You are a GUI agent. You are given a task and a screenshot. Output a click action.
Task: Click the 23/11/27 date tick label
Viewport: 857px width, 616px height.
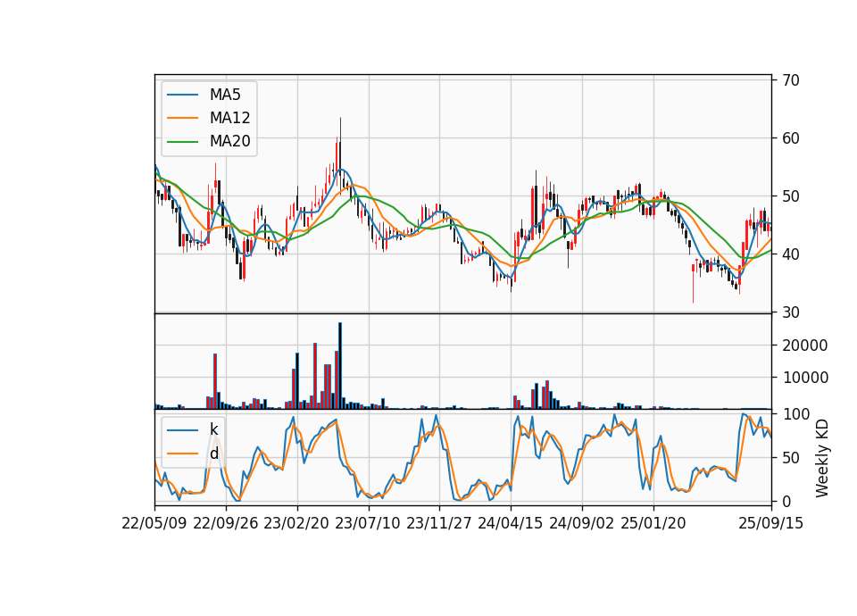coord(439,523)
